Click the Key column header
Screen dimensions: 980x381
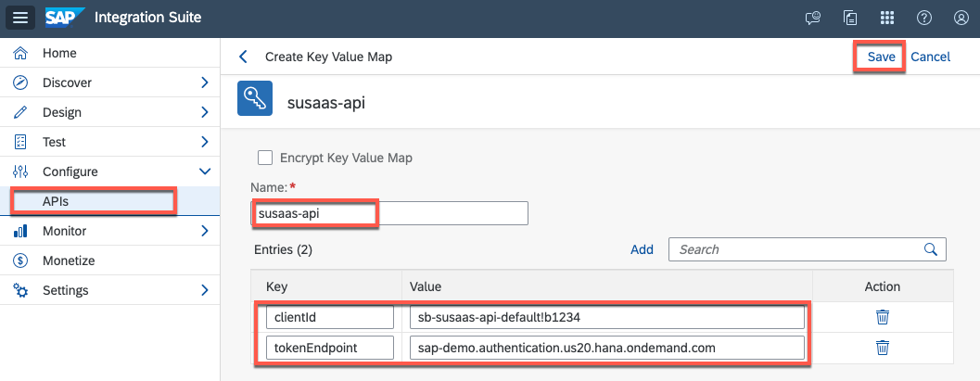click(x=277, y=286)
